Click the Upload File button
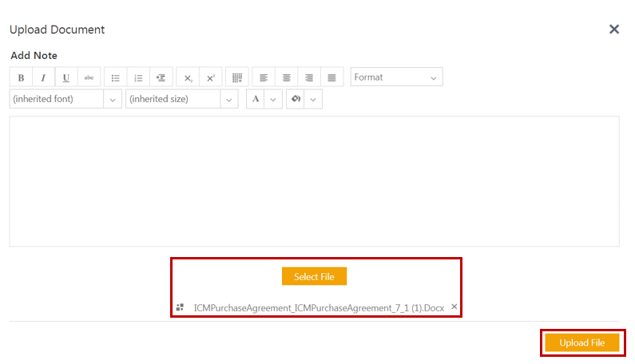Viewport: 635px width, 364px height. click(582, 342)
